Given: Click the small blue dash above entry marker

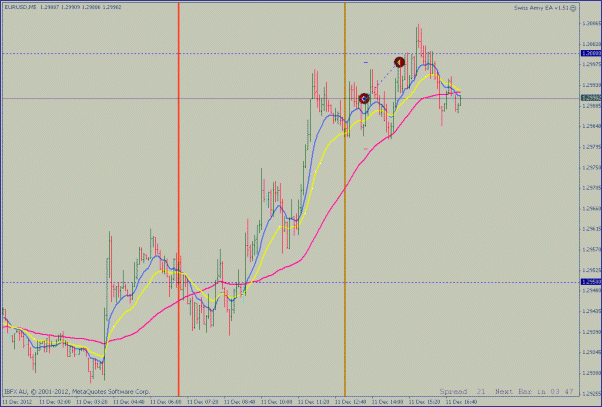Looking at the screenshot, I should 366,62.
